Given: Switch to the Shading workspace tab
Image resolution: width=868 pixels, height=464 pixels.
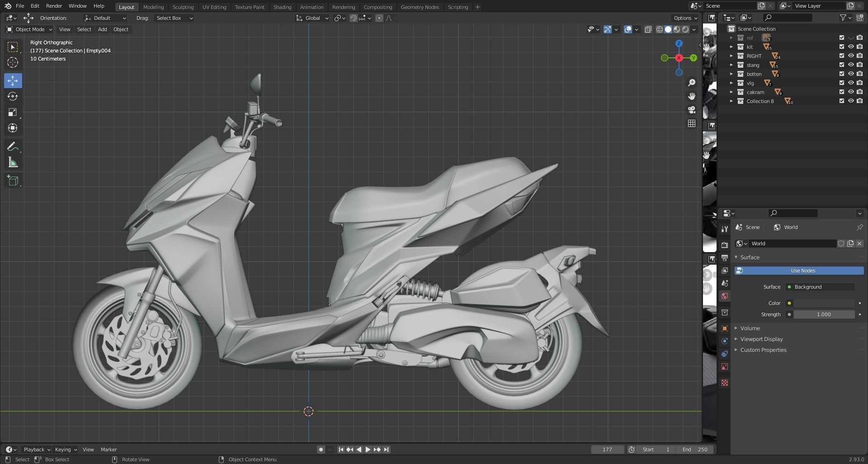Looking at the screenshot, I should (x=282, y=7).
